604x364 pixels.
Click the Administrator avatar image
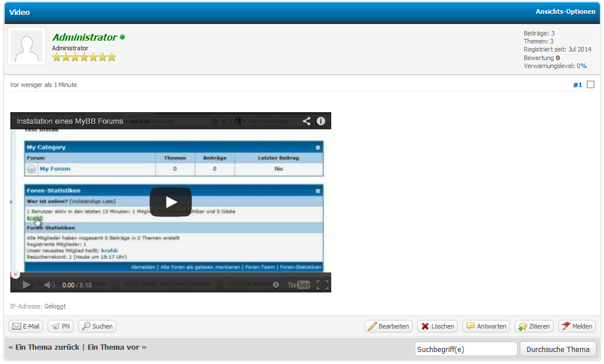[26, 46]
